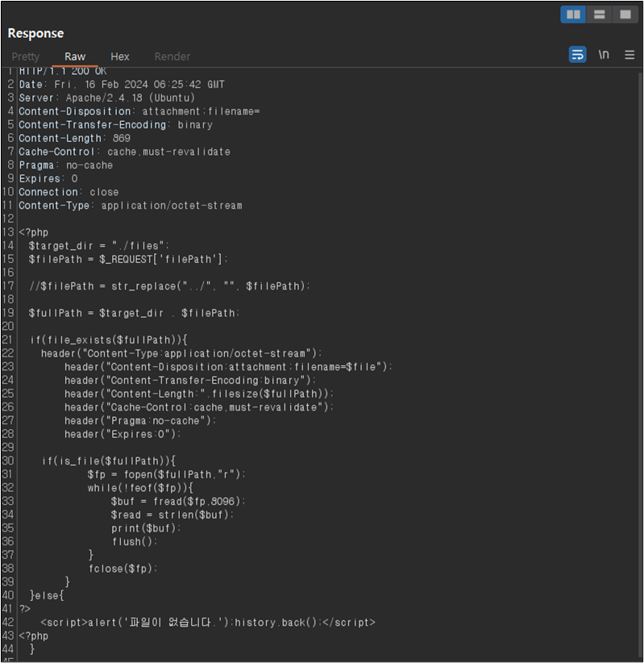Click header("Pragma:no-cache") code line
Screen dimensions: 644x663
pyautogui.click(x=140, y=421)
